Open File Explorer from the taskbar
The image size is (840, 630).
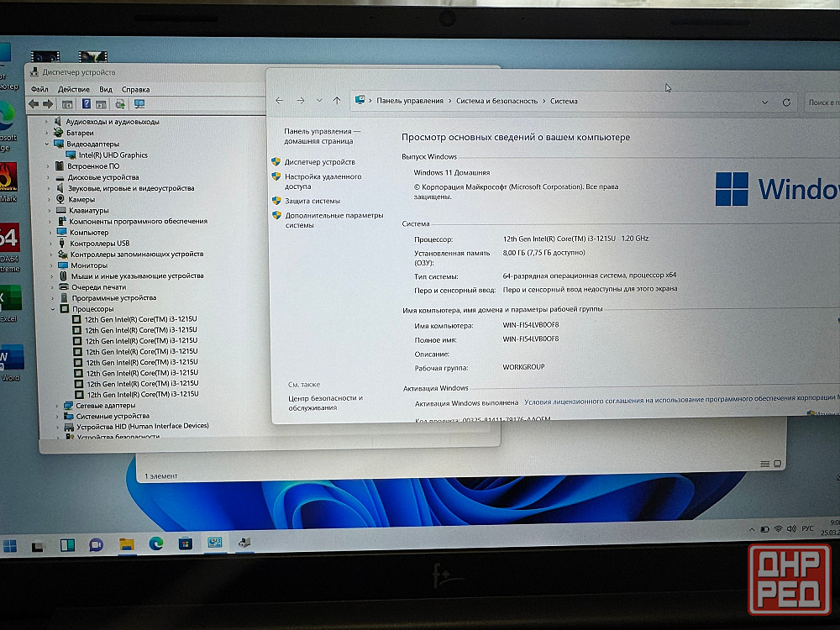coord(127,543)
